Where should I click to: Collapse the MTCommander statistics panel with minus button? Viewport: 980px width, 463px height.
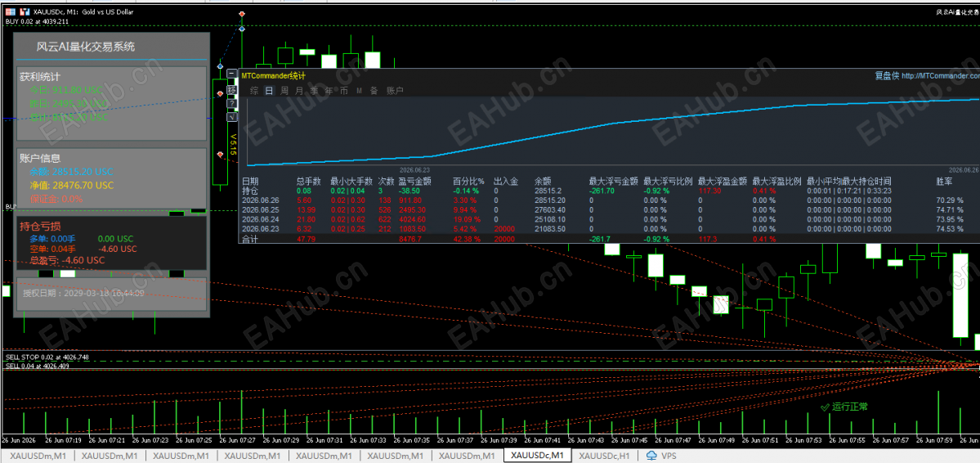232,74
